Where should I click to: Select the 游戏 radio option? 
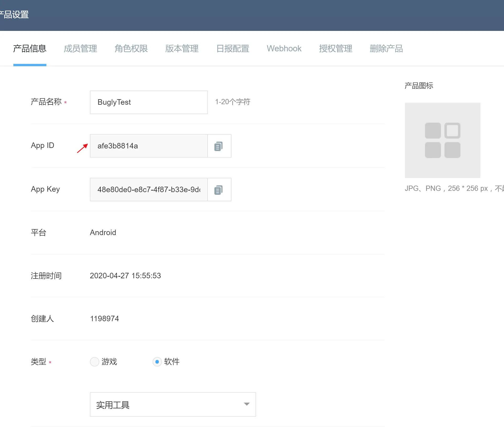pos(95,362)
